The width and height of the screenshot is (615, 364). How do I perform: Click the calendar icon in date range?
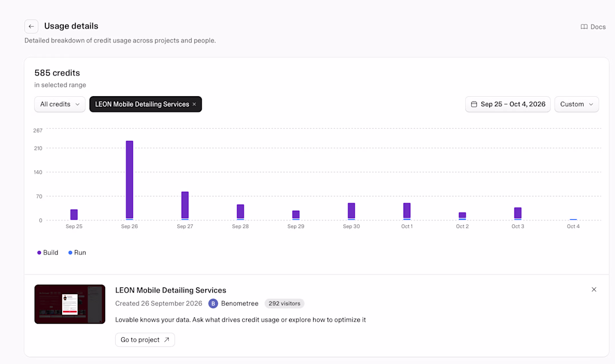pyautogui.click(x=474, y=105)
